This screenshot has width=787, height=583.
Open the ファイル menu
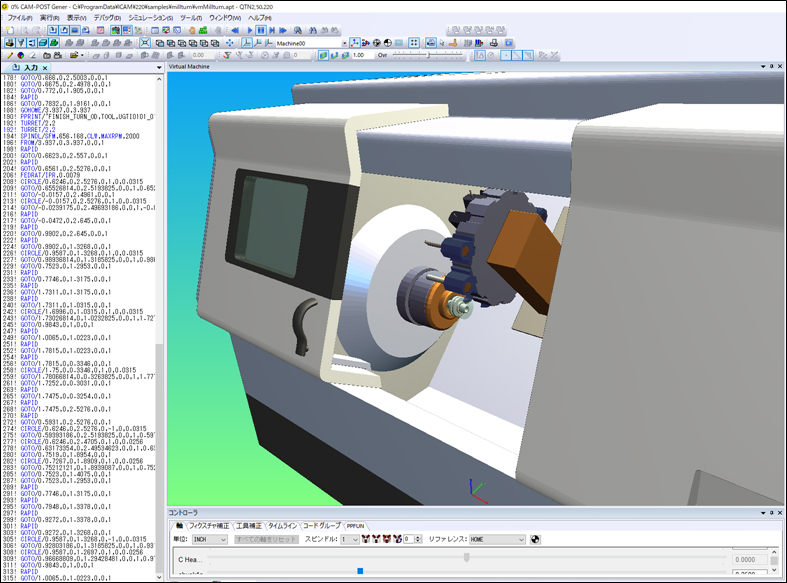[20, 18]
